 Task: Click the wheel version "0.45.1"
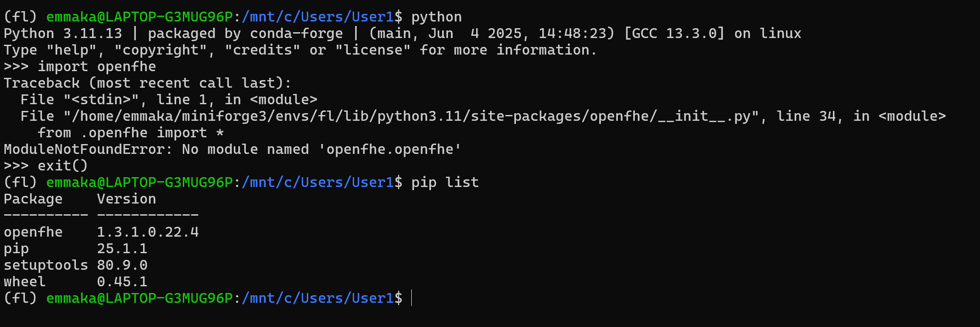[122, 282]
